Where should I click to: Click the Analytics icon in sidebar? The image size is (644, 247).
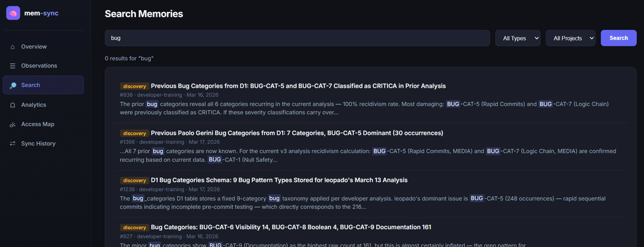pyautogui.click(x=13, y=105)
